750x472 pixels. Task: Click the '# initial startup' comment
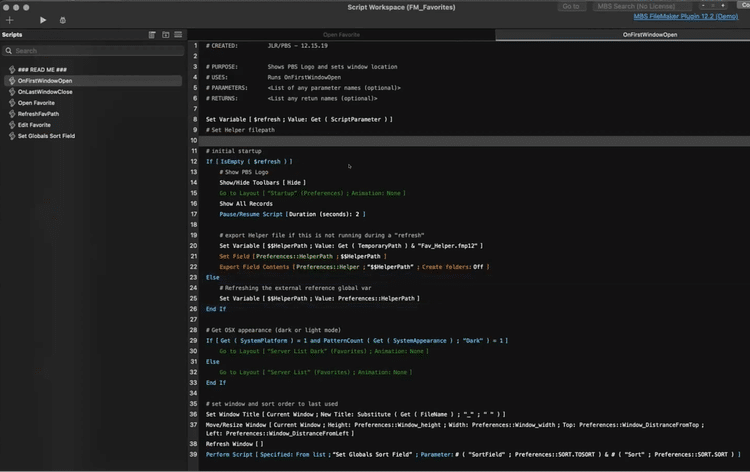pos(233,151)
